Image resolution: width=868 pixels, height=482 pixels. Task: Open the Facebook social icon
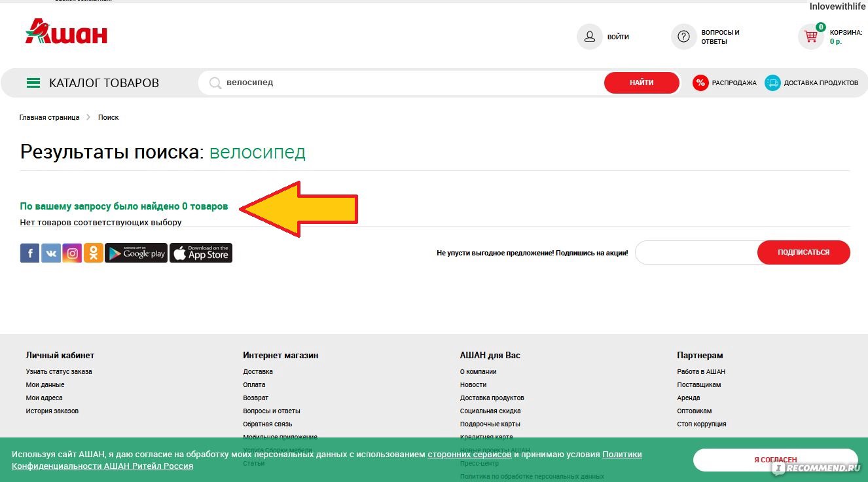pos(29,253)
